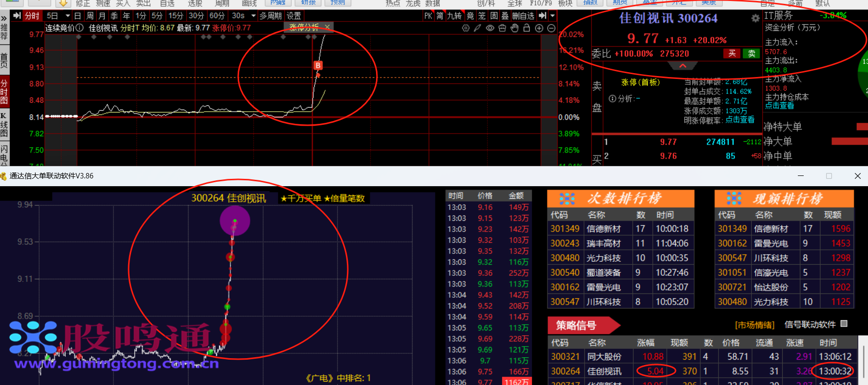Select 301051 信濠光电 row
Screen dimensions: 868x385
coord(784,272)
